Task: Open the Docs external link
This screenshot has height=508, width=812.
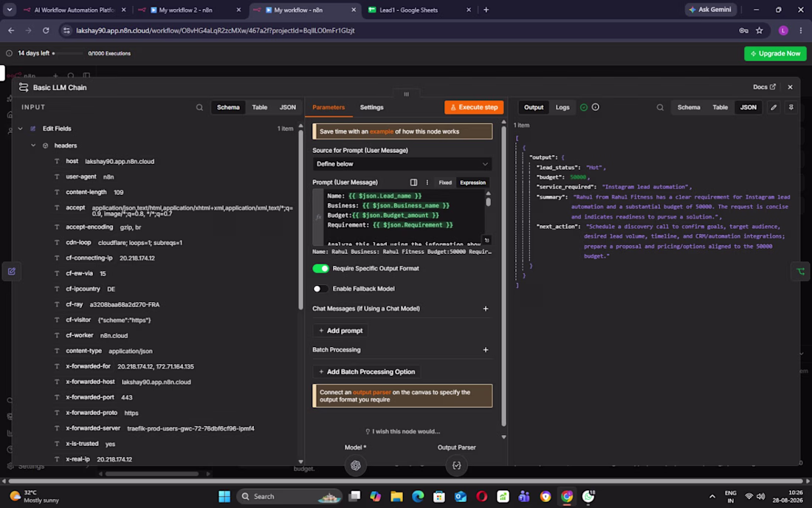Action: pyautogui.click(x=764, y=87)
